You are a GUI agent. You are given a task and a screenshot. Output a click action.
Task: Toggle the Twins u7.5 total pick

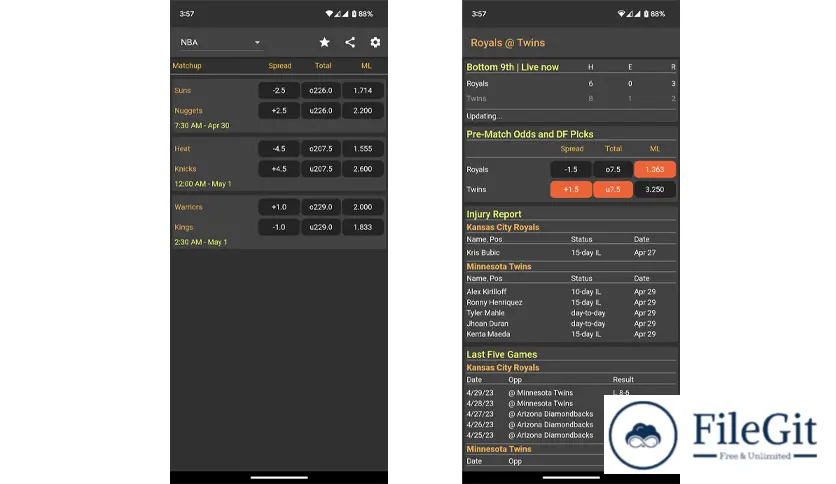(612, 190)
